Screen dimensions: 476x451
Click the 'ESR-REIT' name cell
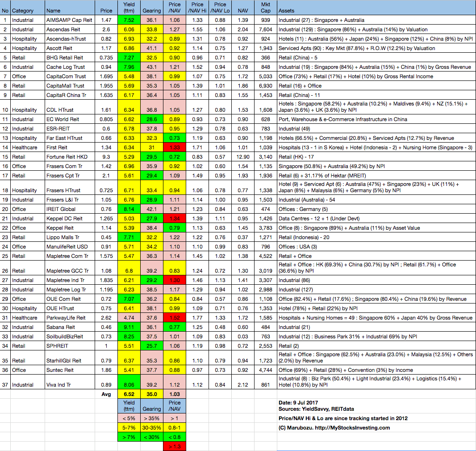click(x=70, y=129)
